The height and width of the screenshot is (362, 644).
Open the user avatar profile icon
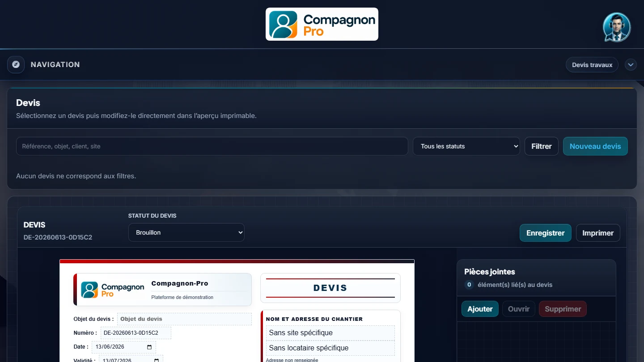(x=617, y=27)
